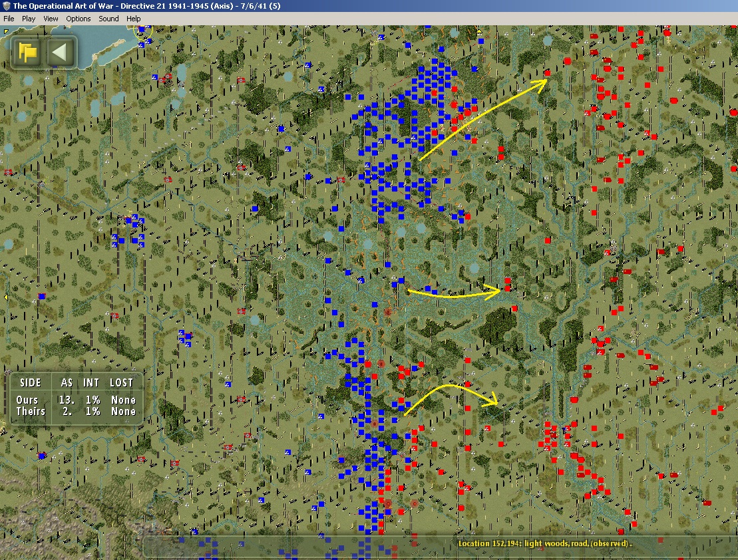Click the yellow scroll arrow on map's left edge
The image size is (738, 560).
click(5, 297)
